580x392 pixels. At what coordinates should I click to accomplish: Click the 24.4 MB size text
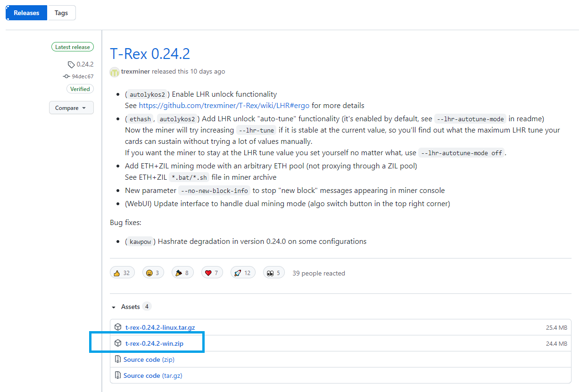pos(556,343)
